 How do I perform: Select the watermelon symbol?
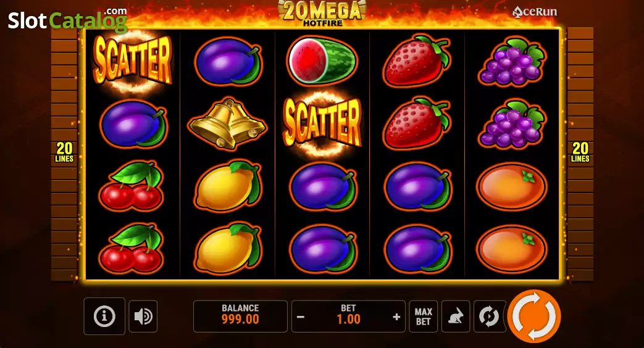[322, 60]
